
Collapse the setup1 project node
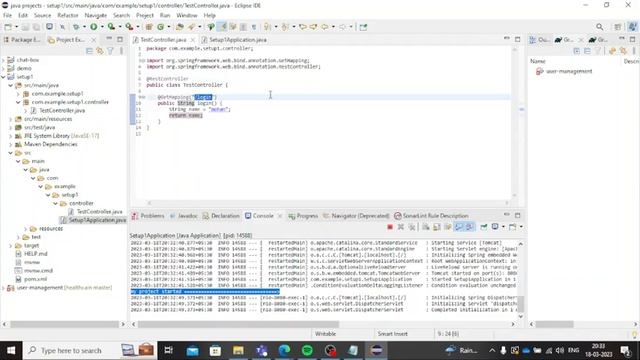click(4, 77)
